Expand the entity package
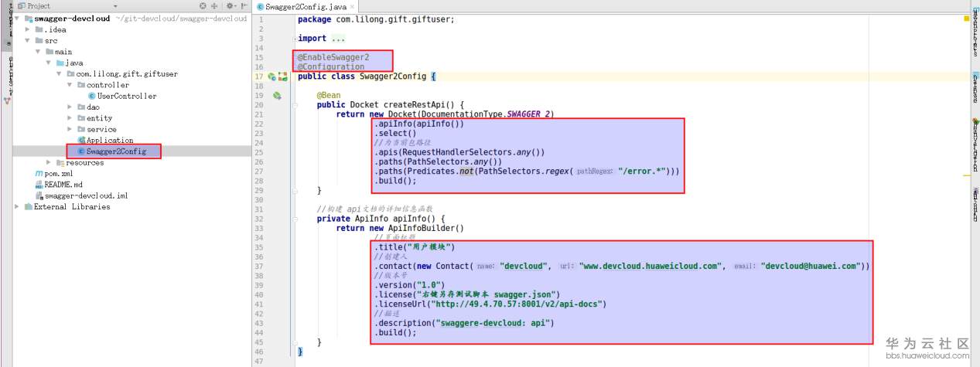 (70, 118)
